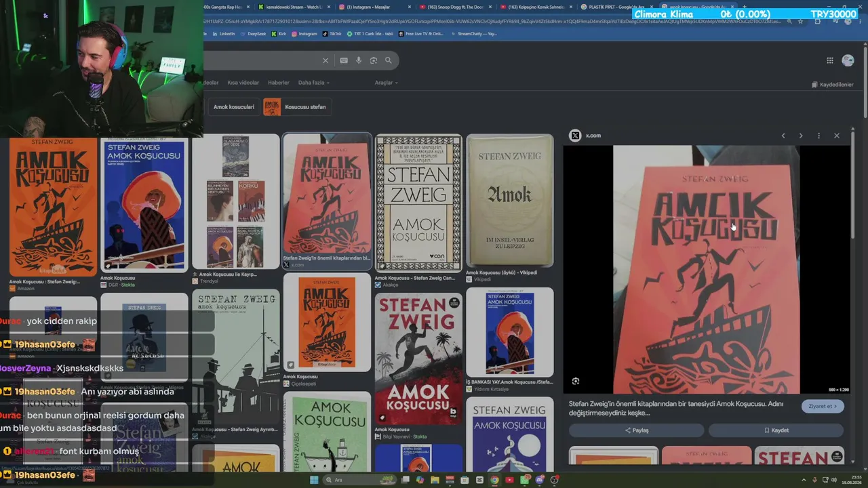
Task: Click the taskbar Ara search box
Action: tap(358, 480)
